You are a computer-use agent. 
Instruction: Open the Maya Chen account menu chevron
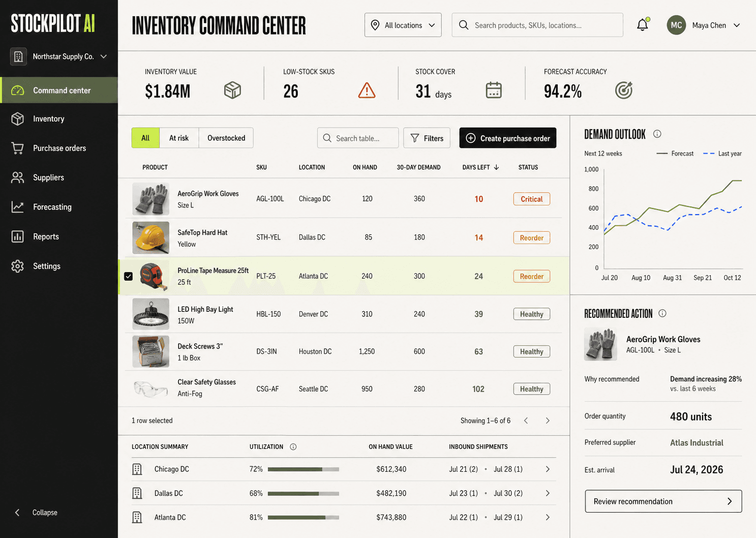[x=737, y=25]
